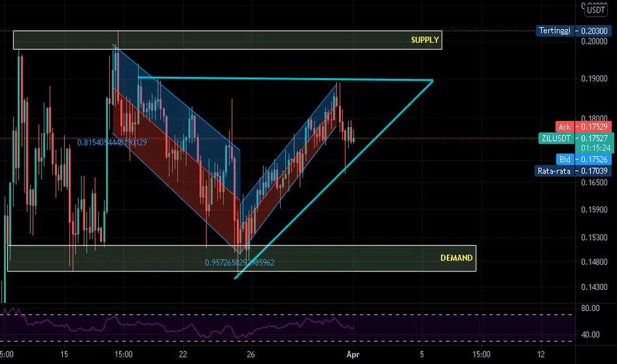The width and height of the screenshot is (617, 364).
Task: Click the 0.14800 price axis value
Action: click(594, 261)
